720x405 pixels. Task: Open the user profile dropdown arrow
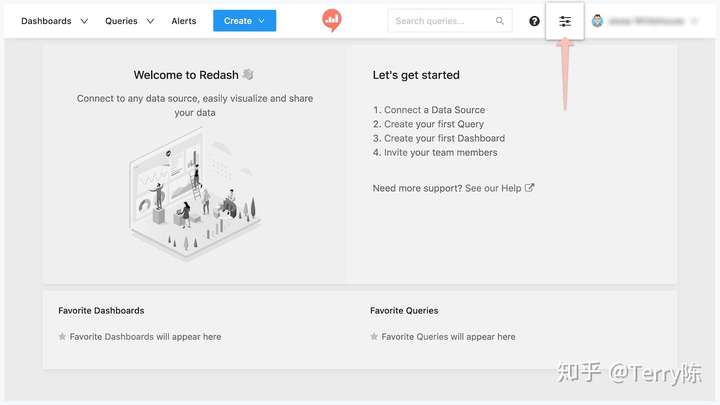tap(694, 21)
